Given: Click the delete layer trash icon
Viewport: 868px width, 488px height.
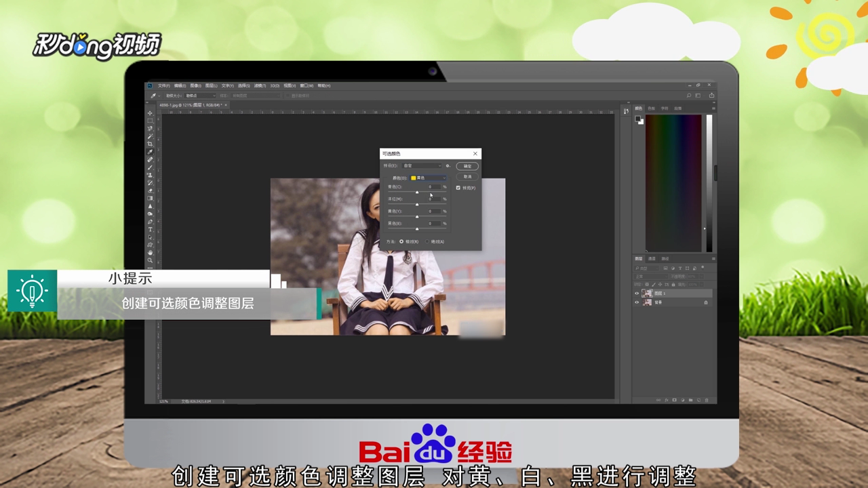Looking at the screenshot, I should pos(707,400).
